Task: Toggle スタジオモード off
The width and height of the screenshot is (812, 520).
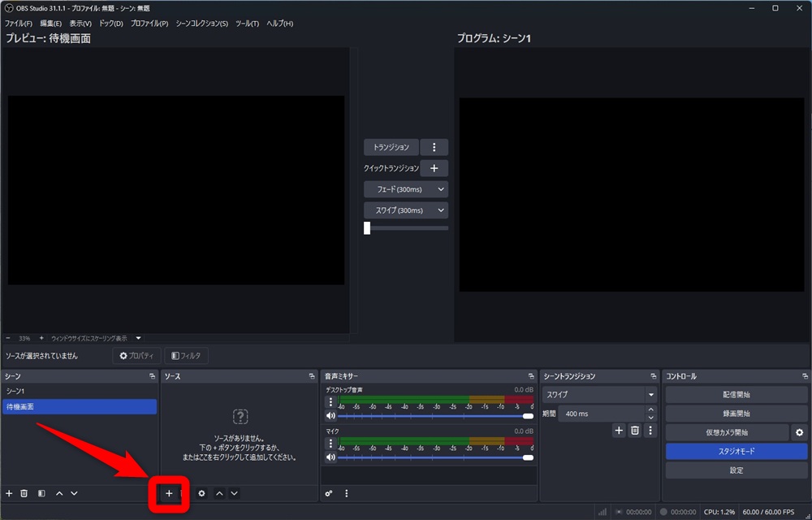Action: click(x=736, y=451)
